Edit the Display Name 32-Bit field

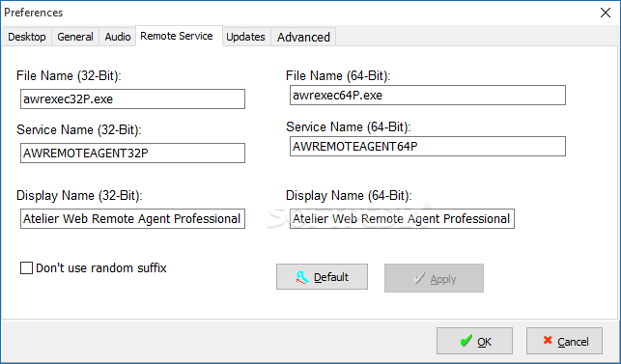pyautogui.click(x=132, y=218)
